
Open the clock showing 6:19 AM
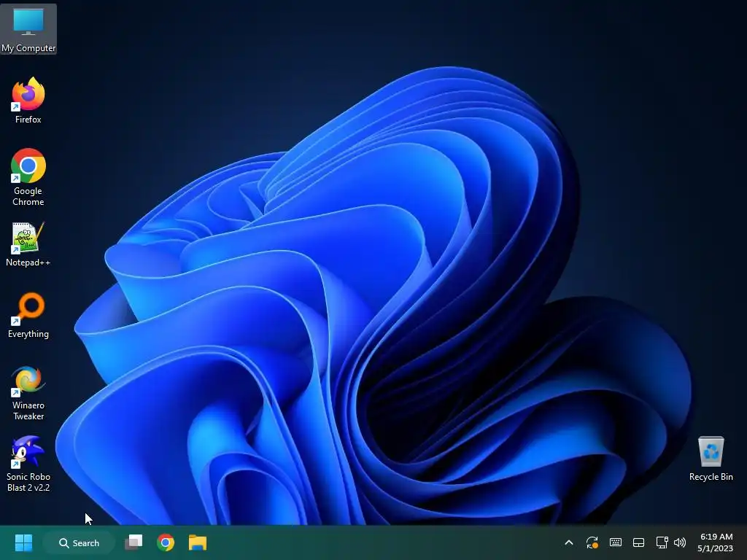[x=716, y=542]
